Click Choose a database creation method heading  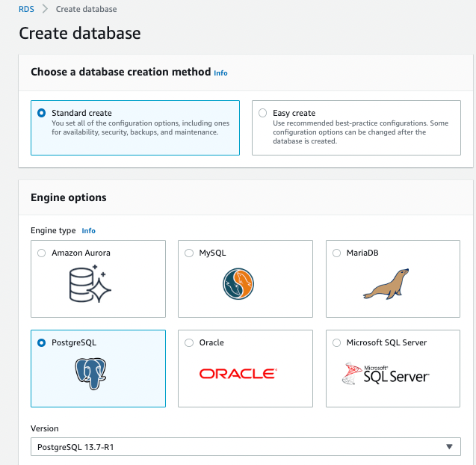[x=121, y=72]
